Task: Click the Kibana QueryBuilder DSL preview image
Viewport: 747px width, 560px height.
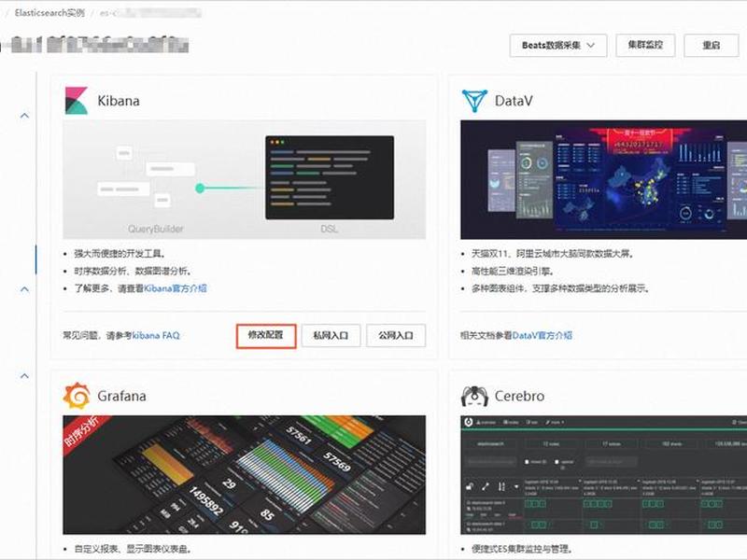Action: click(245, 179)
